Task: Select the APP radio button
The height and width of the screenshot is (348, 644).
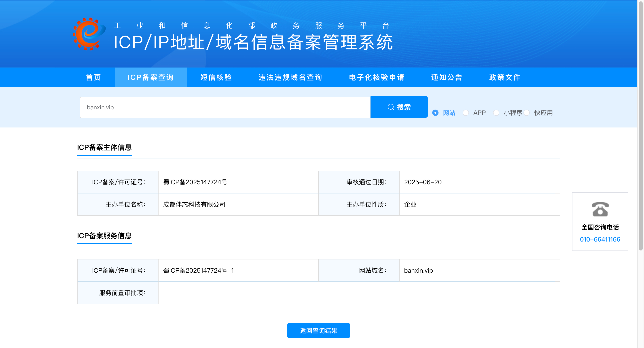Action: pyautogui.click(x=466, y=113)
